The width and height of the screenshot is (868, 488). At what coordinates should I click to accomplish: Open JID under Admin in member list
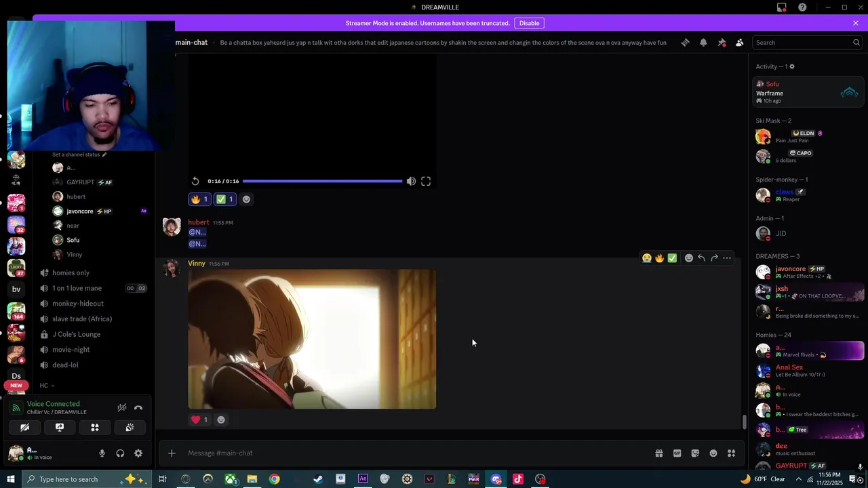click(808, 233)
